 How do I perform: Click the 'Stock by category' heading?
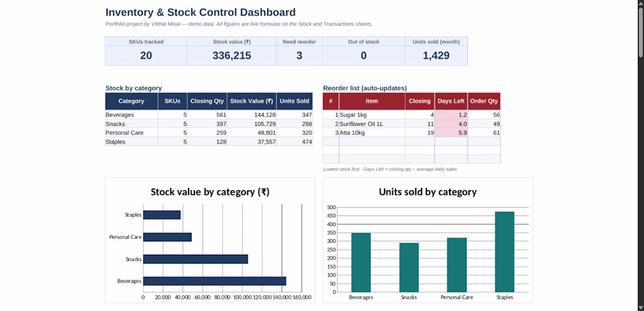pos(133,88)
